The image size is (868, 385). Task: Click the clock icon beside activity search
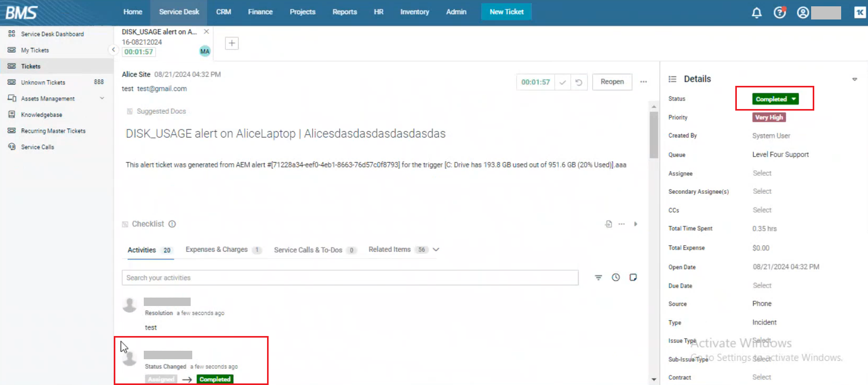616,278
